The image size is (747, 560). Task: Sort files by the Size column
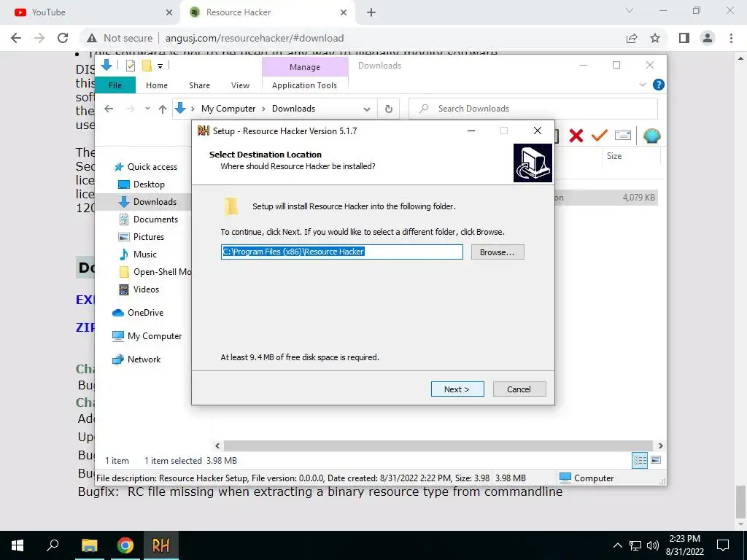(614, 156)
